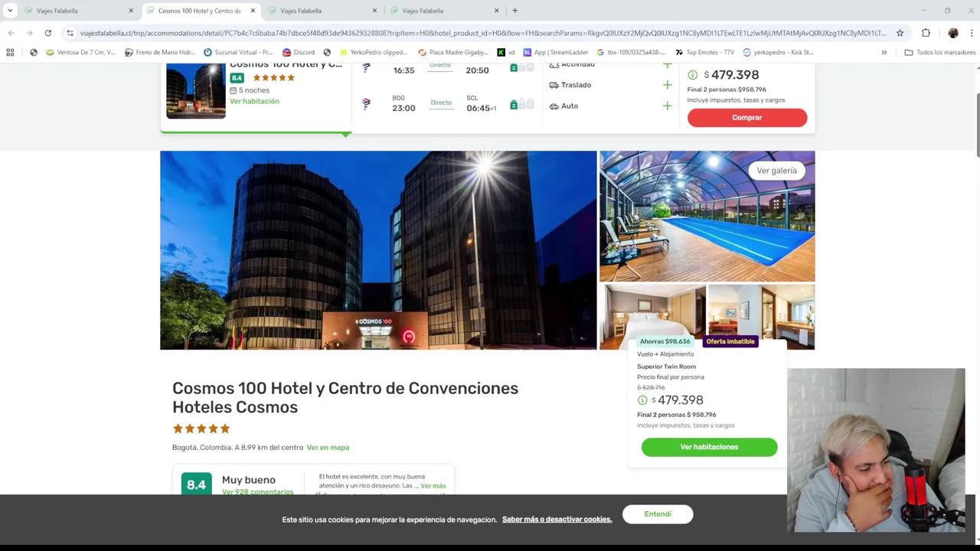Open the Top Emotes - 7TV bookmark
Viewport: 980px width, 551px height.
(704, 53)
